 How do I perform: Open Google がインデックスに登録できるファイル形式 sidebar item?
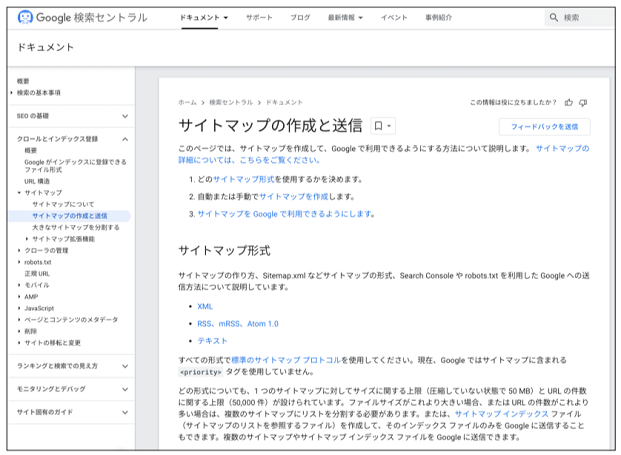75,166
